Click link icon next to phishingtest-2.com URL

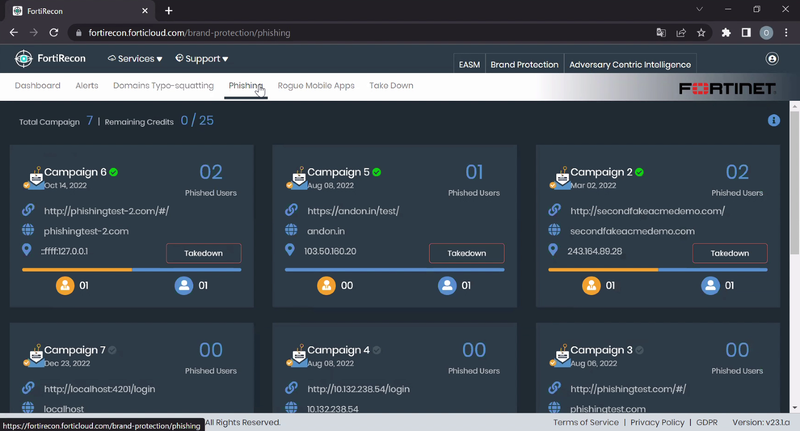(28, 210)
